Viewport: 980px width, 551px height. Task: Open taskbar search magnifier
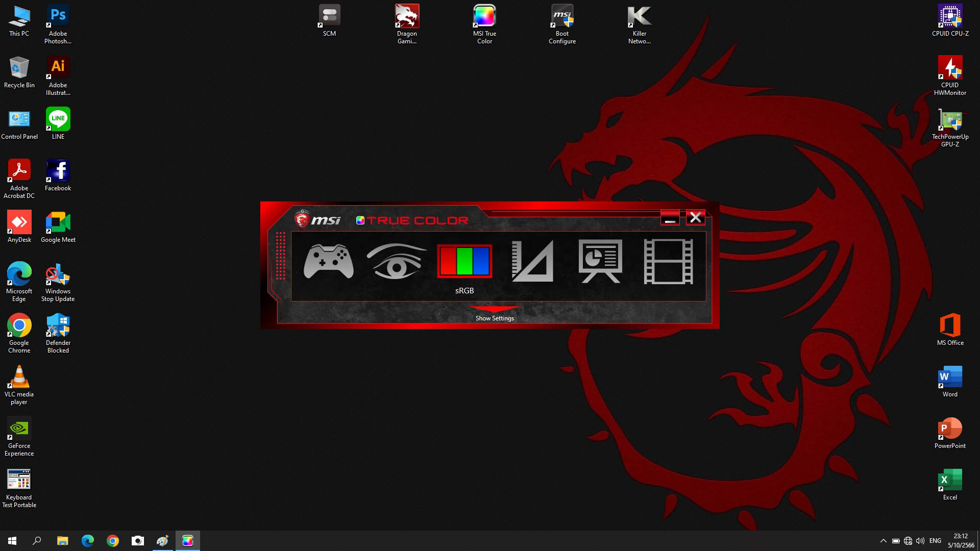point(37,541)
